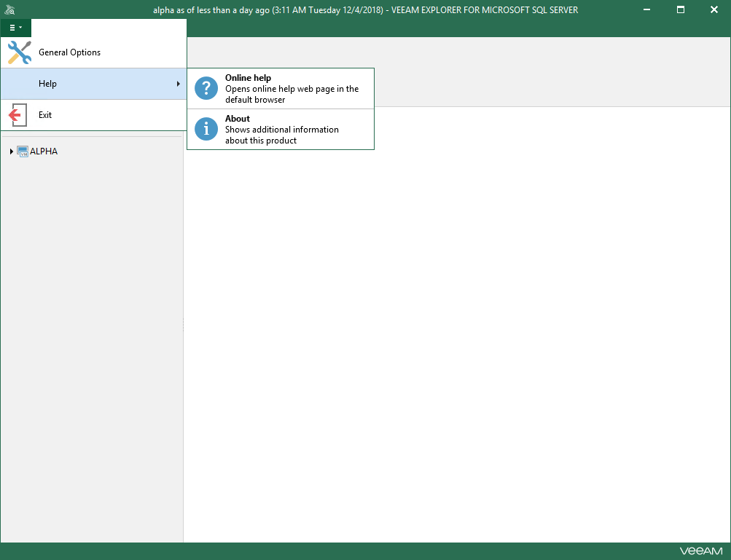This screenshot has height=560, width=731.
Task: Choose Exit from the menu
Action: point(93,115)
